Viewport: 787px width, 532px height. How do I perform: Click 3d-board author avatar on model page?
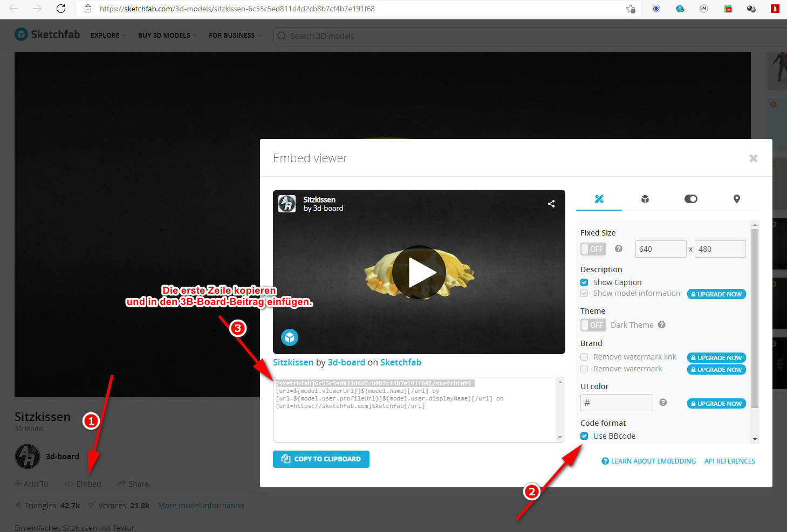point(27,457)
